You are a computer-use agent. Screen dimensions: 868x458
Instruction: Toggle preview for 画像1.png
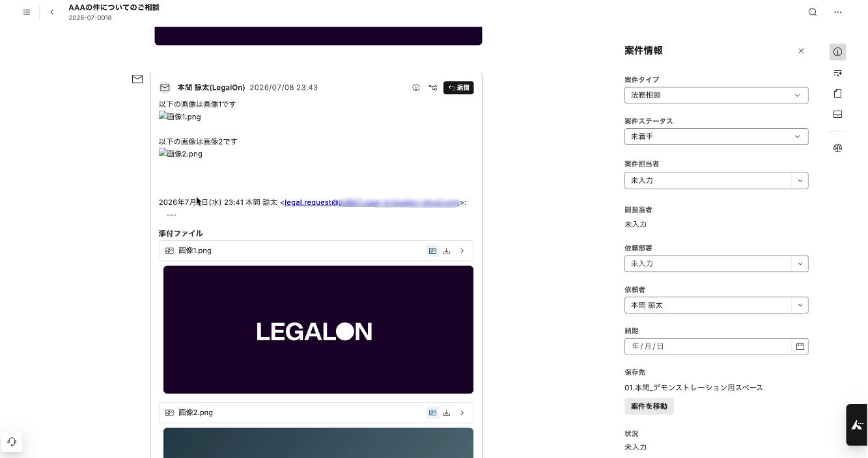pos(432,250)
